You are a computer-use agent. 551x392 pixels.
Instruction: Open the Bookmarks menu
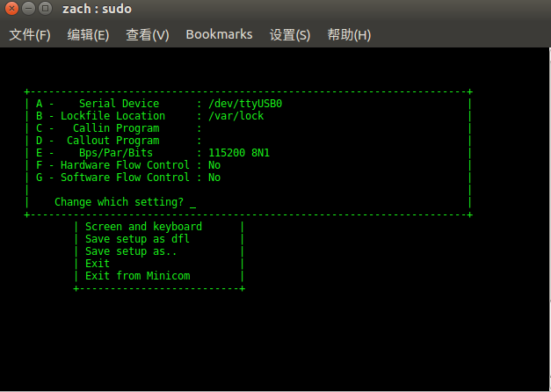click(x=219, y=35)
